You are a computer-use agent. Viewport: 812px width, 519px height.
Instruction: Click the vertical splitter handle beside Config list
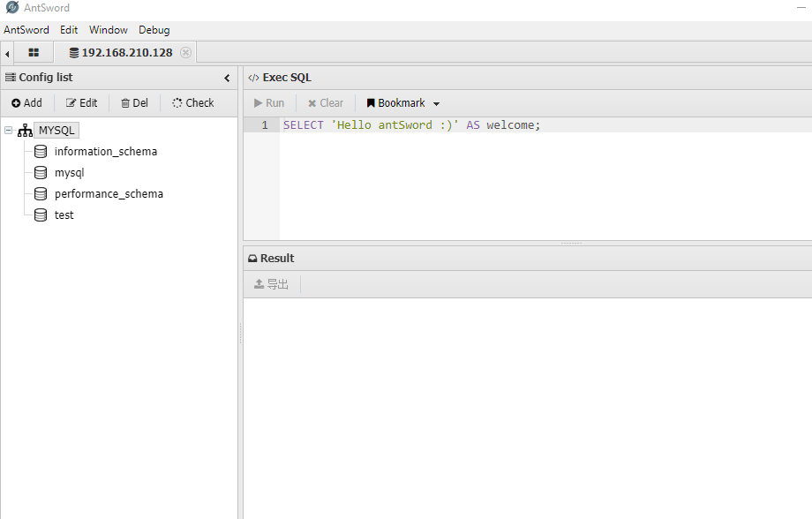240,333
